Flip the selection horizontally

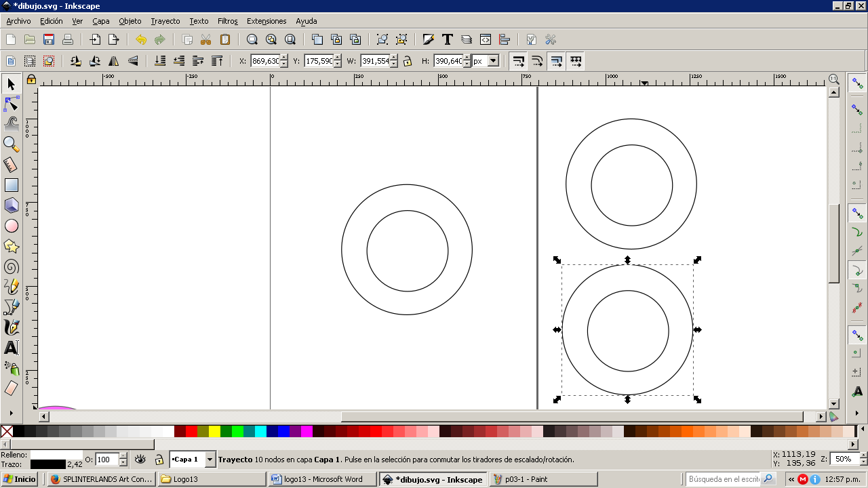click(114, 61)
